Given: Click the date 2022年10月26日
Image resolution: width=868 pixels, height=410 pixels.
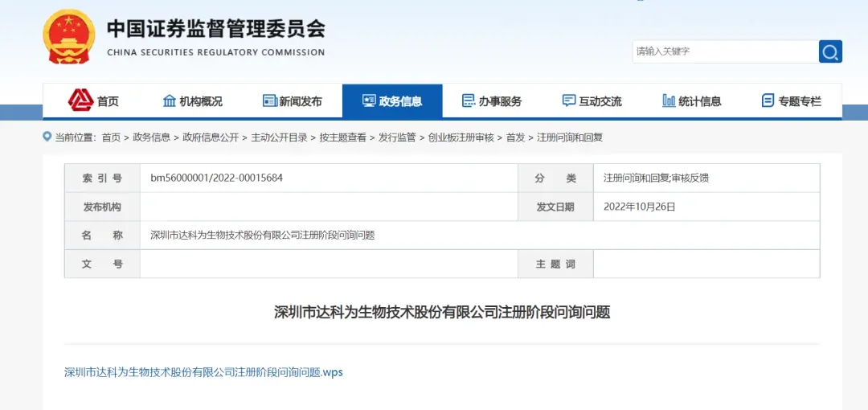Looking at the screenshot, I should (640, 207).
